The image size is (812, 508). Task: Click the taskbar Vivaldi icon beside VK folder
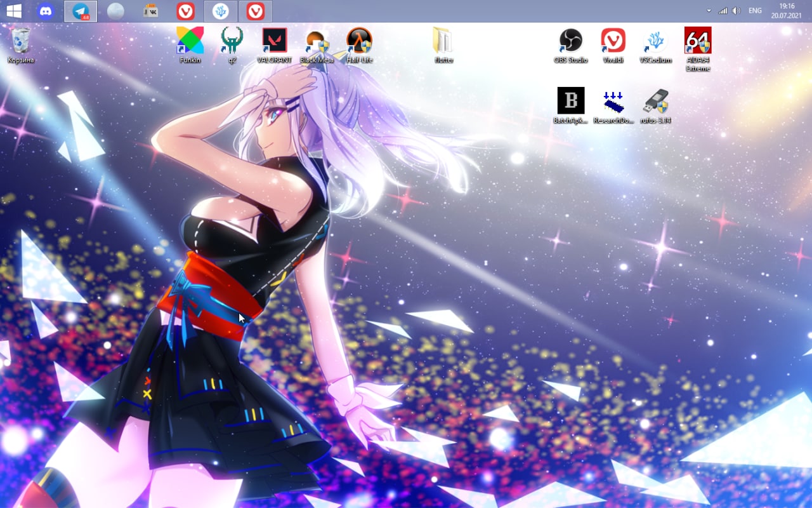click(x=185, y=11)
